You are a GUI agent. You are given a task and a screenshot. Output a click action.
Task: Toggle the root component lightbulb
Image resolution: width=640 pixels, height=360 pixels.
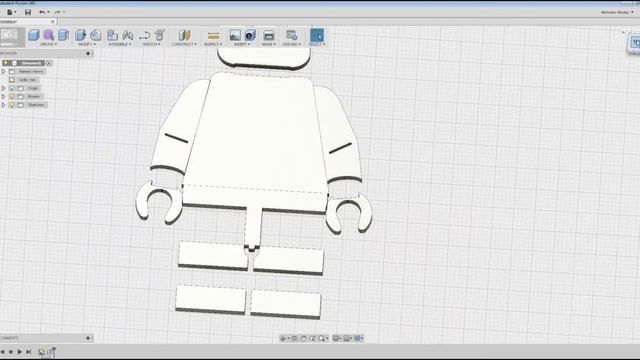point(6,63)
